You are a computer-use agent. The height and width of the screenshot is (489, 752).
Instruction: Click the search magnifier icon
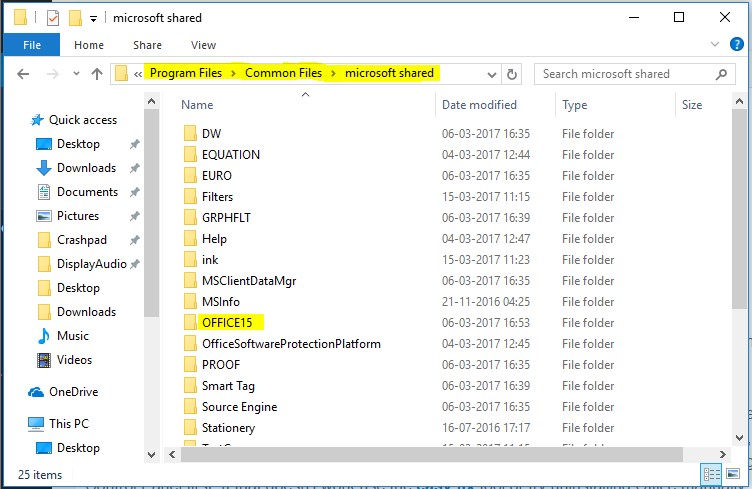pyautogui.click(x=721, y=74)
